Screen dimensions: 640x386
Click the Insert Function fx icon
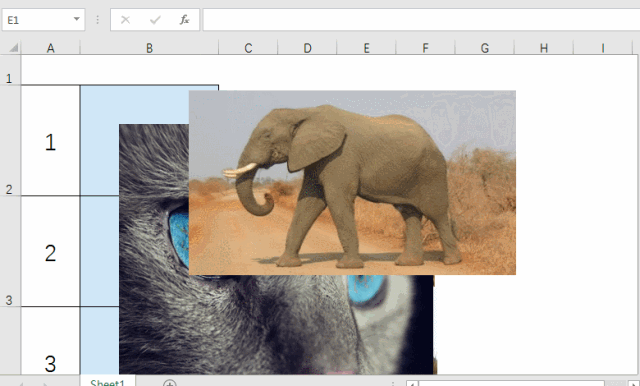tap(184, 20)
